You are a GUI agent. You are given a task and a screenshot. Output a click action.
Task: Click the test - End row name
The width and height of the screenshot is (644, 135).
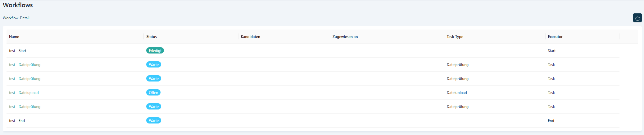[17, 121]
